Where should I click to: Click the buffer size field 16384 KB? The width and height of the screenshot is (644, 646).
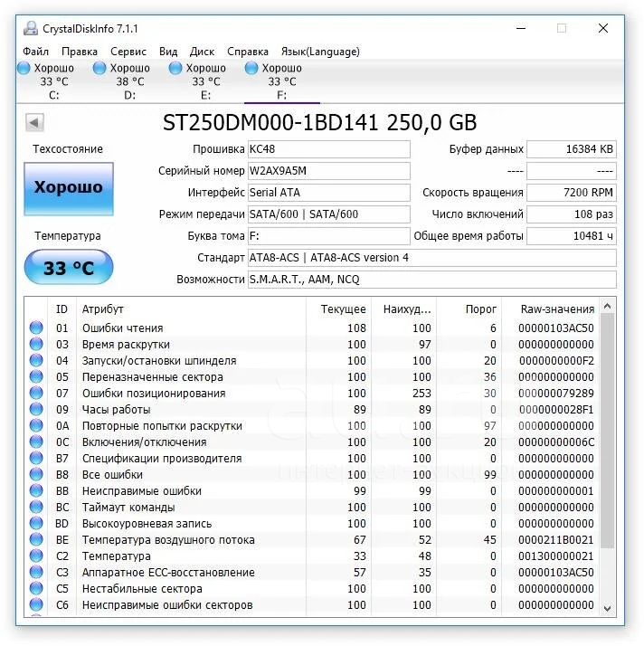(x=572, y=149)
